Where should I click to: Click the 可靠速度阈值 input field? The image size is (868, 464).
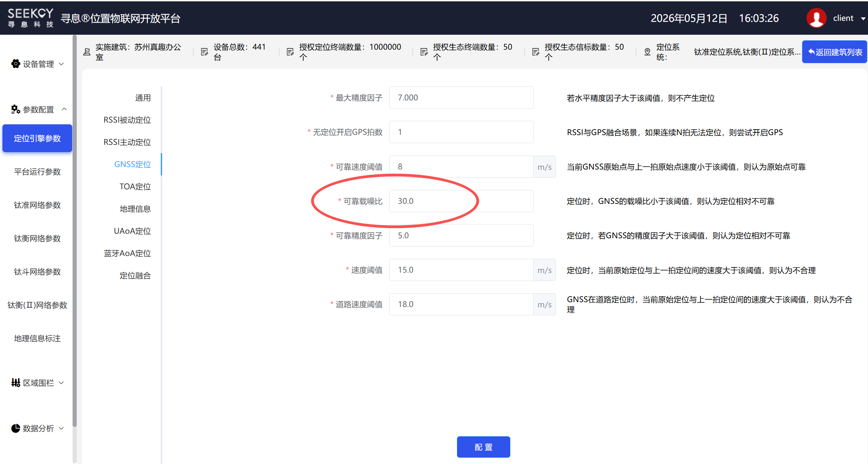461,167
